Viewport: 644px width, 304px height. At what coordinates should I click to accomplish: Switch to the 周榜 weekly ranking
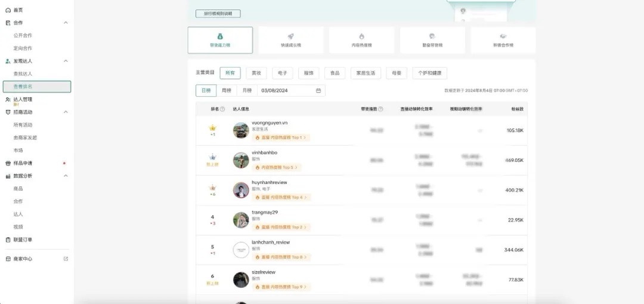click(227, 91)
